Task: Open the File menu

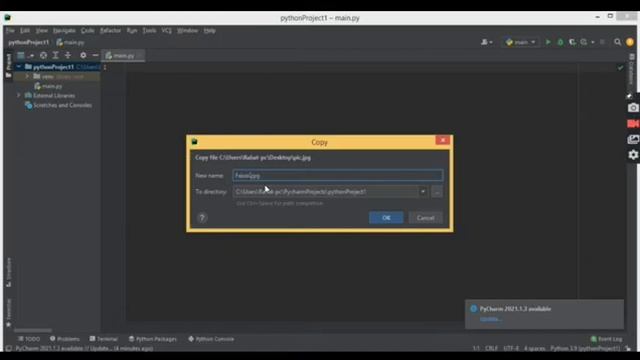Action: [x=10, y=31]
